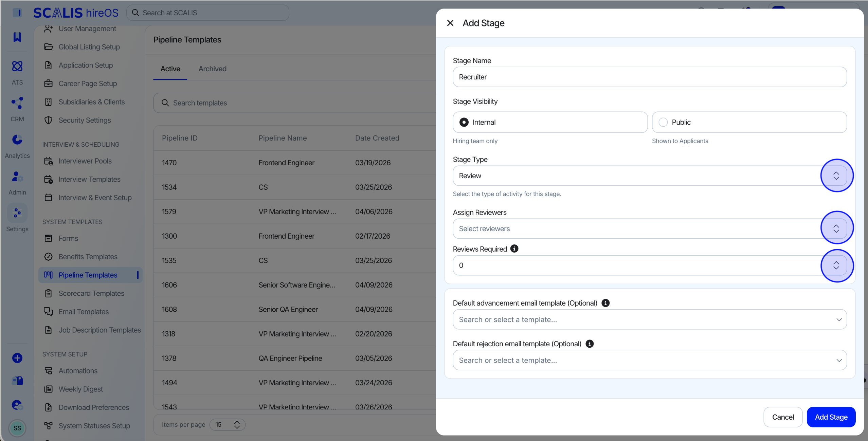The width and height of the screenshot is (868, 441).
Task: Click the blue plus icon in left rail
Action: point(17,358)
